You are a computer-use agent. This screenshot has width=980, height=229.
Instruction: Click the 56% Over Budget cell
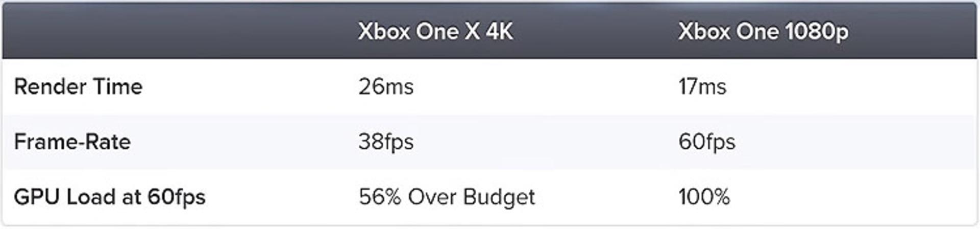click(x=447, y=197)
